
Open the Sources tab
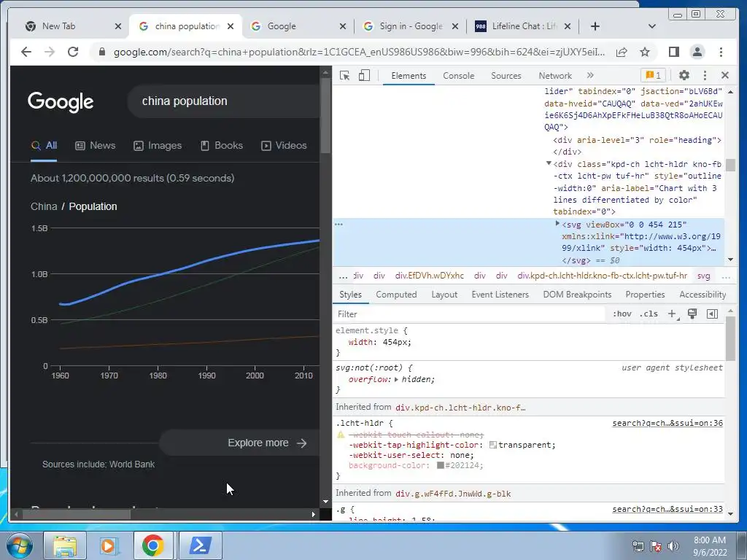tap(506, 76)
